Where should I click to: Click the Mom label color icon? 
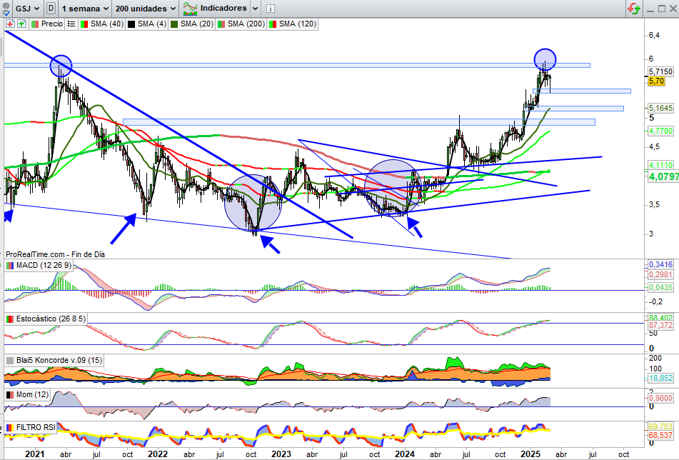pos(10,395)
